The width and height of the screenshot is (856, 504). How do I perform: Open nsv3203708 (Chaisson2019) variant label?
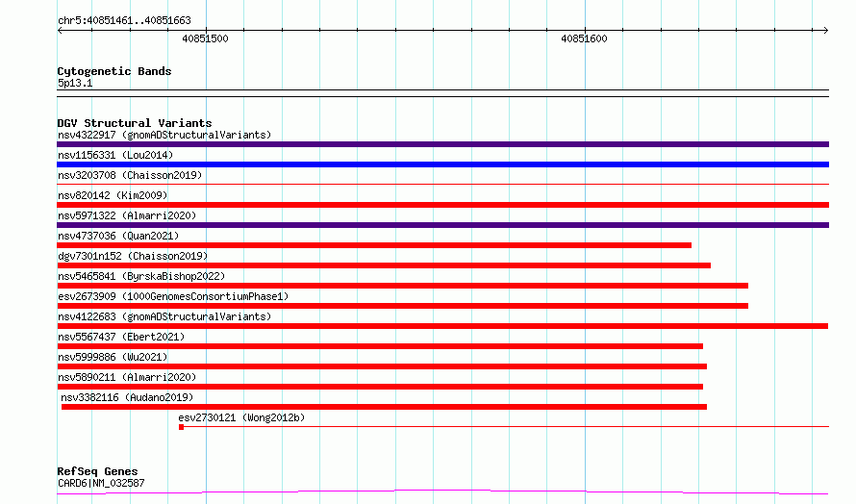click(130, 175)
